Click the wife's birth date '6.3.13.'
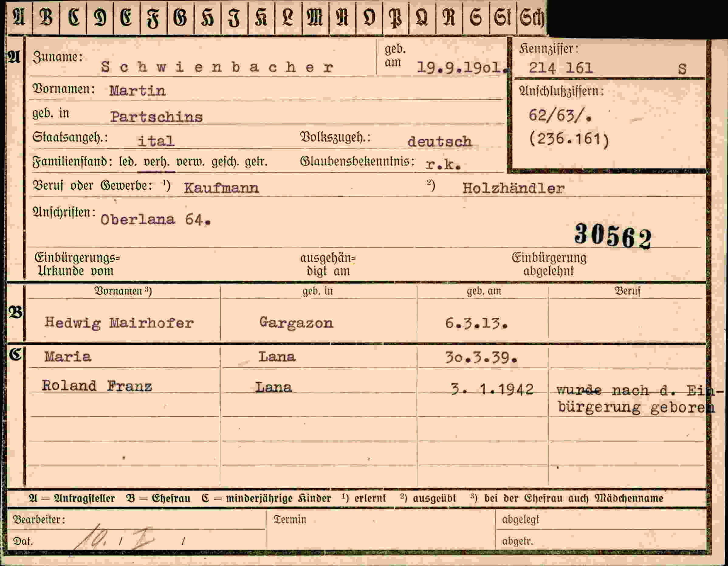Image resolution: width=728 pixels, height=566 pixels. click(476, 323)
